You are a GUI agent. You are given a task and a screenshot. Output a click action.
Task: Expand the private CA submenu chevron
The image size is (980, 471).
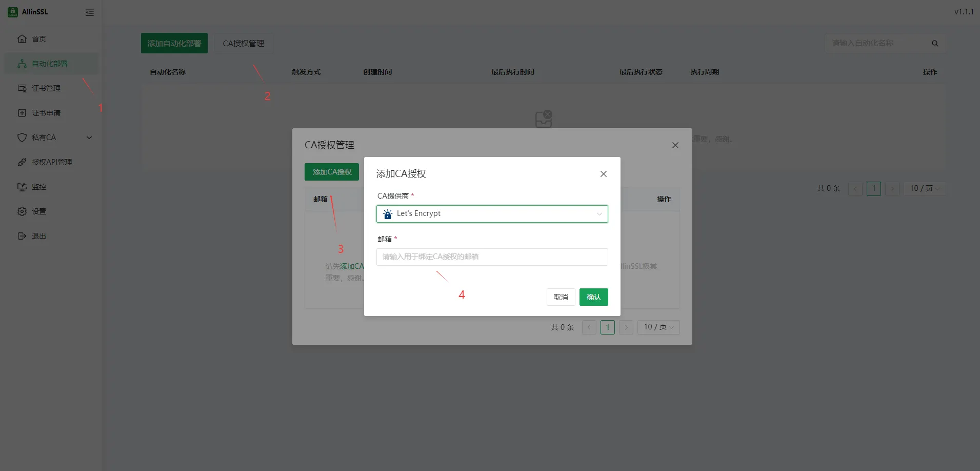tap(89, 138)
